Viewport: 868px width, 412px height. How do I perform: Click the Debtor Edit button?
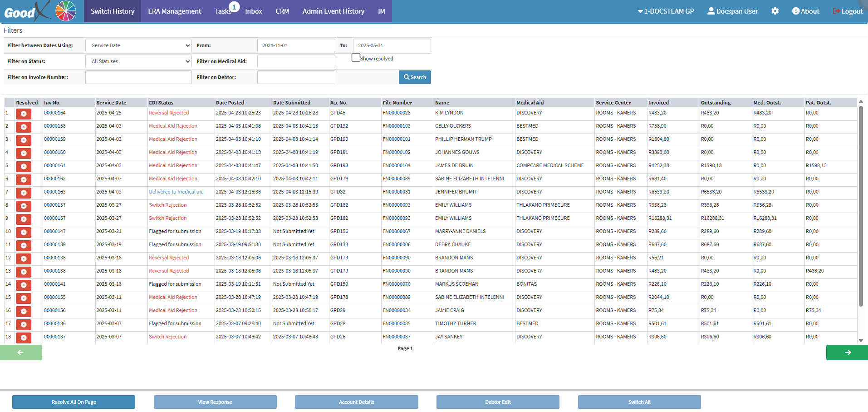pos(498,402)
